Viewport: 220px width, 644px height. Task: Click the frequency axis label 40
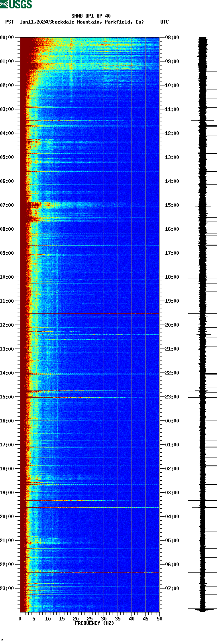tap(132, 619)
